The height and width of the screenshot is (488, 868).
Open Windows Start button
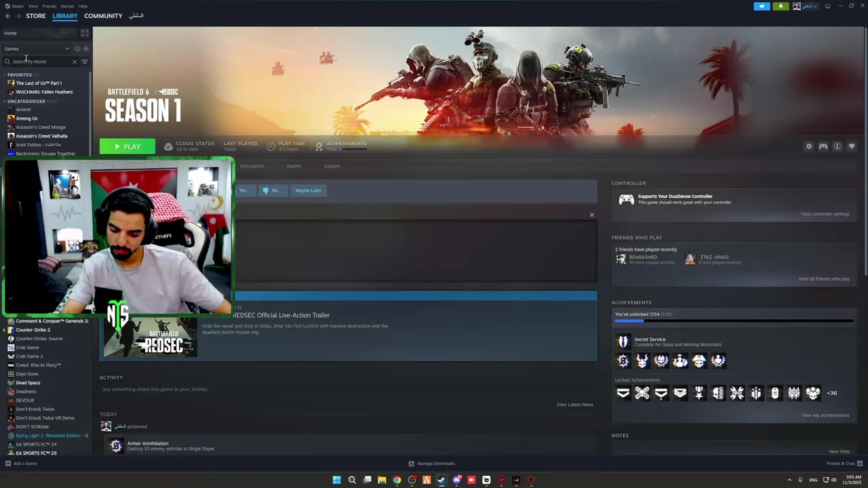337,480
